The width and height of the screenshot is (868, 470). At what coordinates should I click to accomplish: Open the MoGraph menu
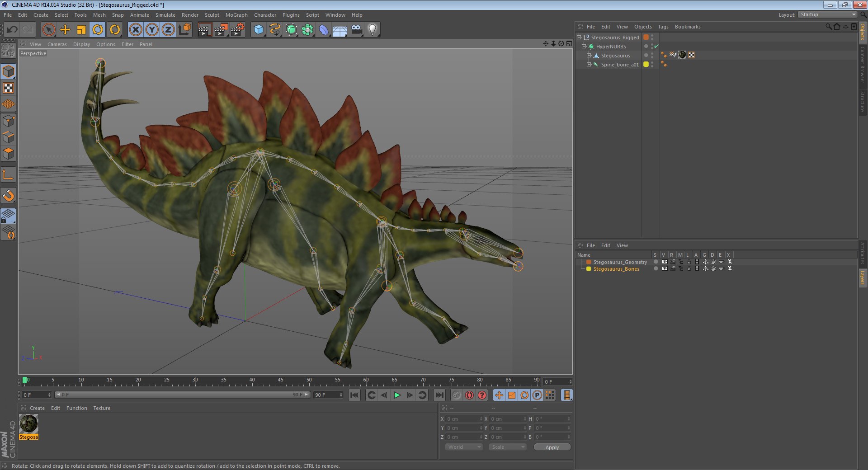pos(236,15)
